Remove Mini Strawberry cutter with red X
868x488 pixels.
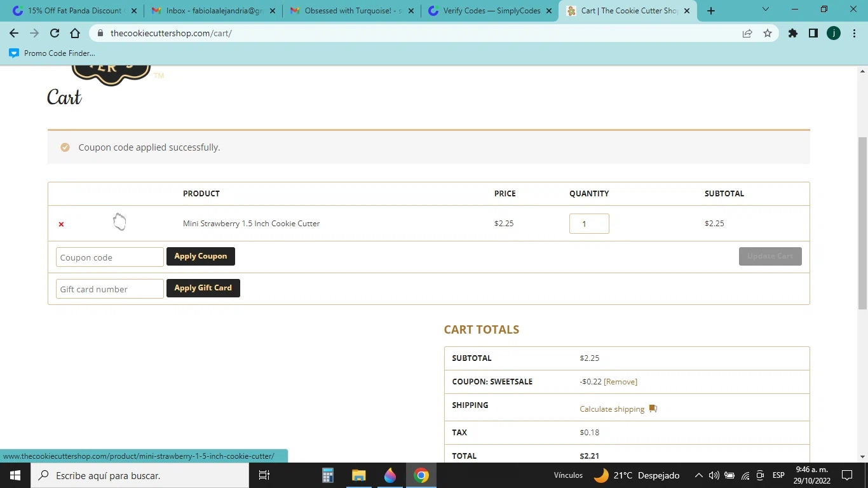[x=61, y=224]
